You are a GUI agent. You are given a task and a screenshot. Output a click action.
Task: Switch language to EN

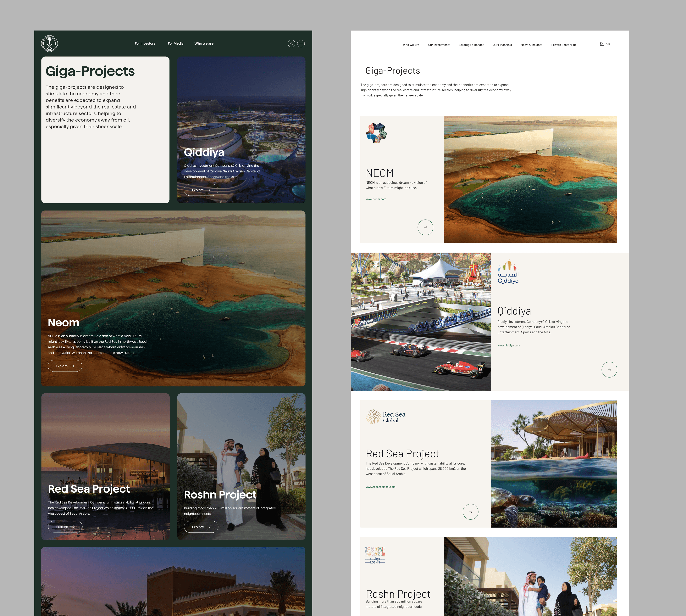pos(602,44)
